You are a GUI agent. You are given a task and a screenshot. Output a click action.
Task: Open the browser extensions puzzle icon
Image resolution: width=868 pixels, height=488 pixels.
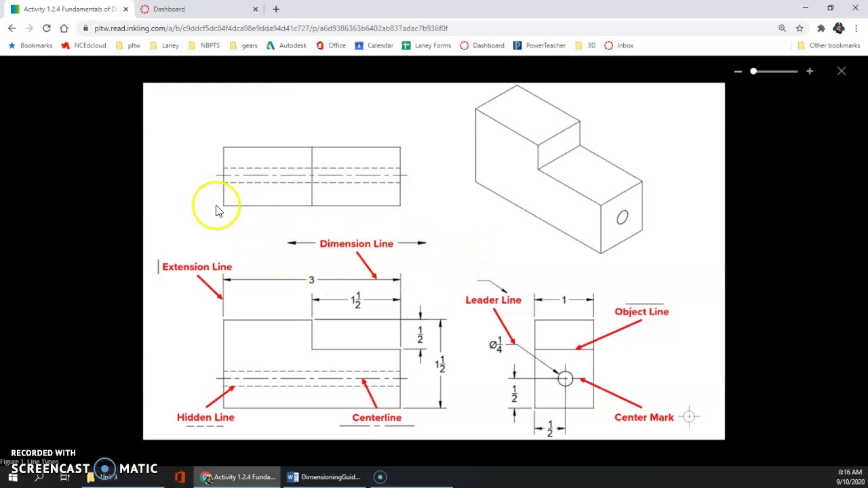pos(821,28)
